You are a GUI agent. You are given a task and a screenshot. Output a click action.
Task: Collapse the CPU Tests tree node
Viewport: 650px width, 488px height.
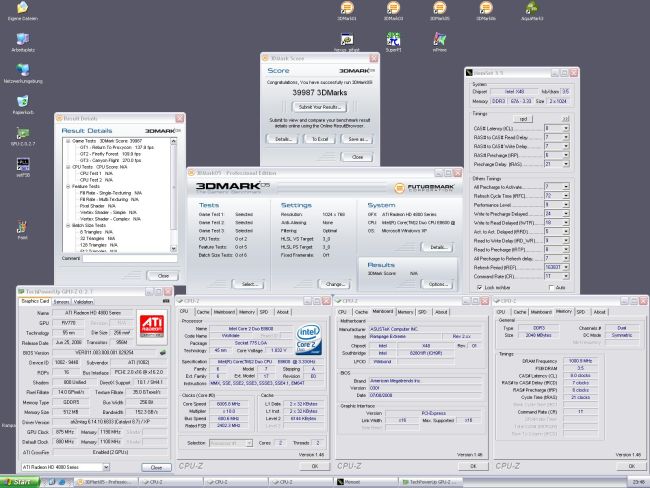(x=68, y=167)
